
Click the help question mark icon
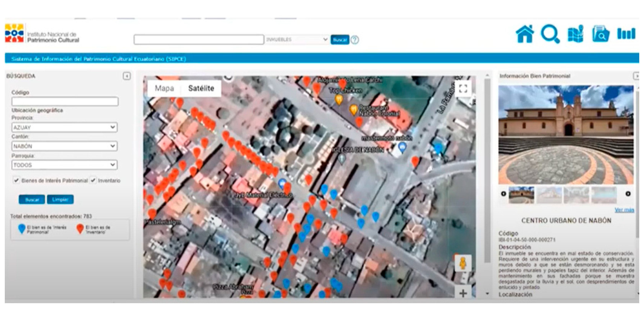pos(355,40)
